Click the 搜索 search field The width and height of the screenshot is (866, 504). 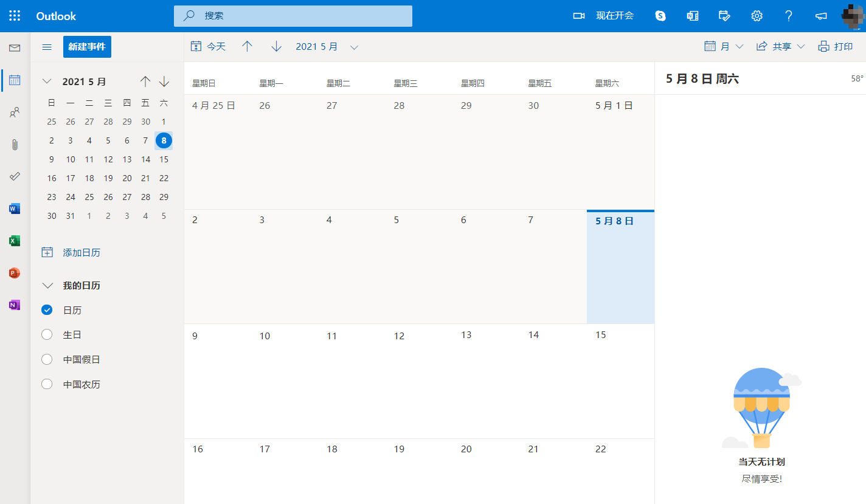pos(293,16)
